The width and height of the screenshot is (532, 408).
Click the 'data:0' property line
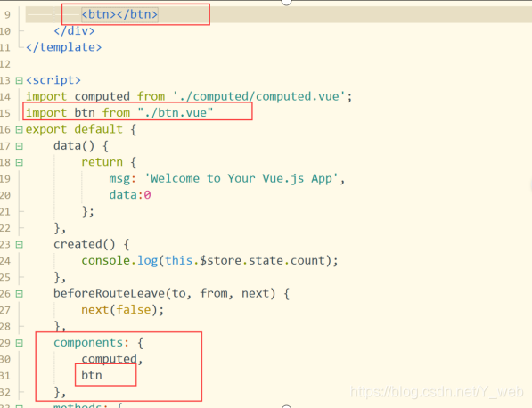coord(130,195)
